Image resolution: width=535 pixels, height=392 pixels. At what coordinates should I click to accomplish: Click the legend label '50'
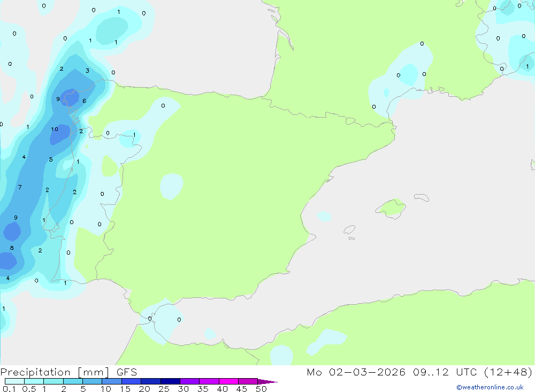261,389
